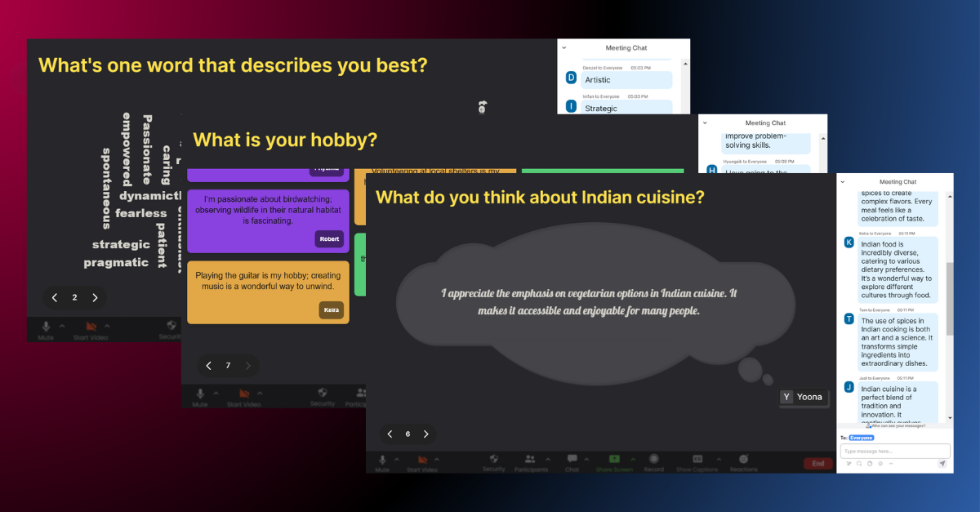
Task: Click the front chat scrollbar thumb
Action: 950,299
